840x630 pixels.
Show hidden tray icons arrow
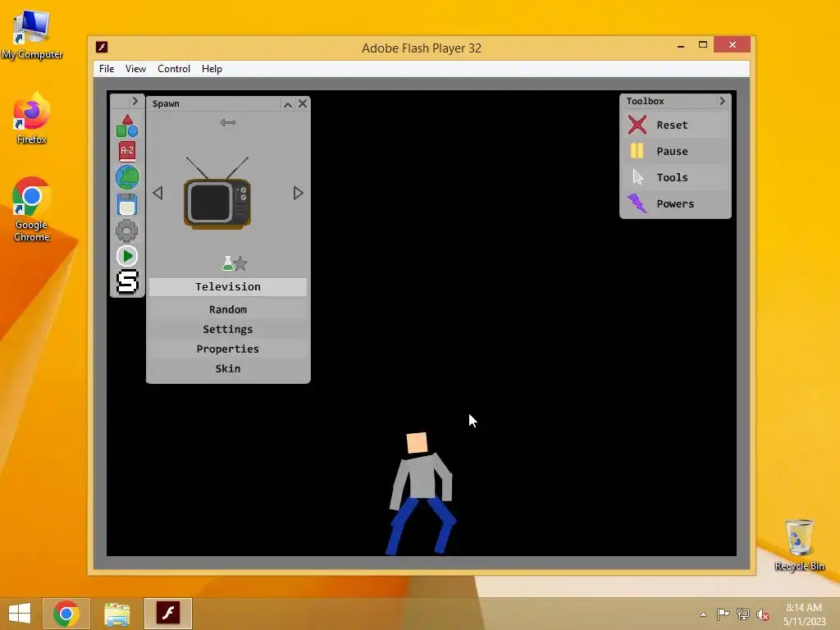(x=703, y=614)
